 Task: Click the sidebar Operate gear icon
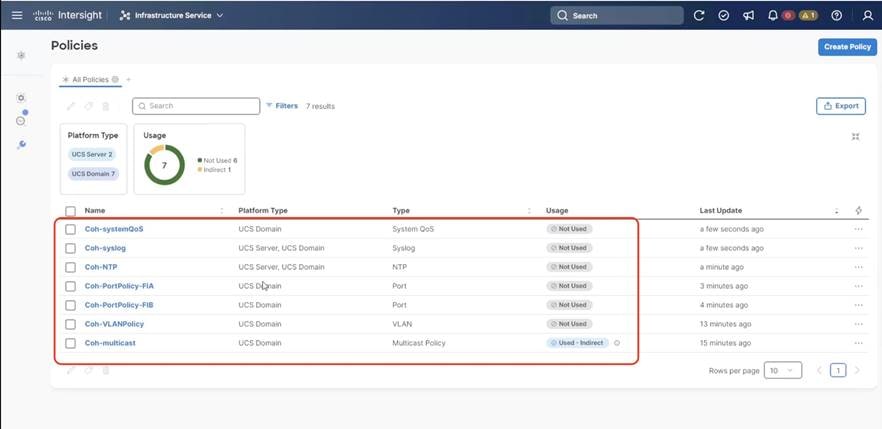pyautogui.click(x=21, y=98)
